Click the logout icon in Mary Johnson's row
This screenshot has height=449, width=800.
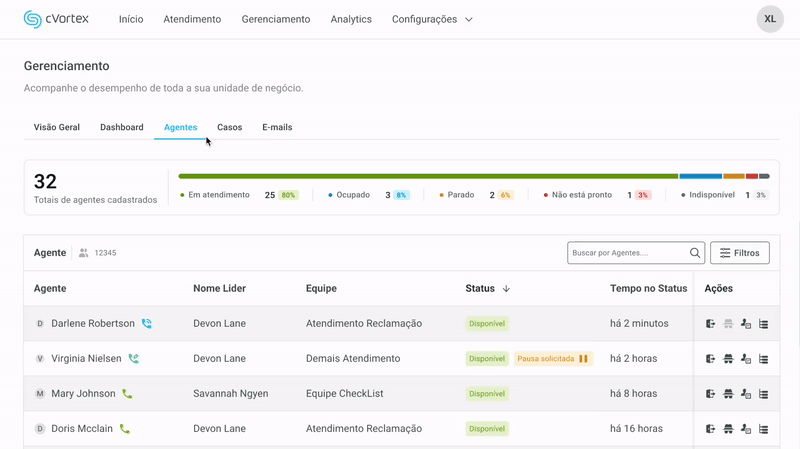tap(710, 393)
